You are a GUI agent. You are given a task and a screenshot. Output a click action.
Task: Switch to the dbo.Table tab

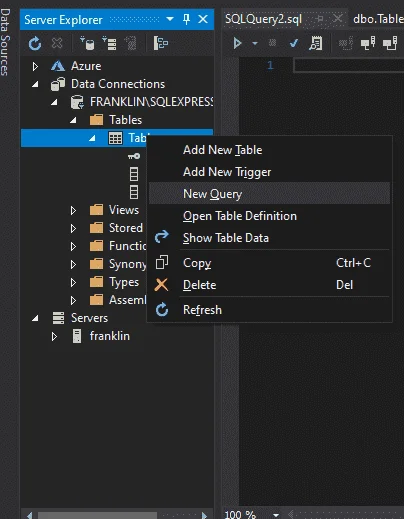378,19
